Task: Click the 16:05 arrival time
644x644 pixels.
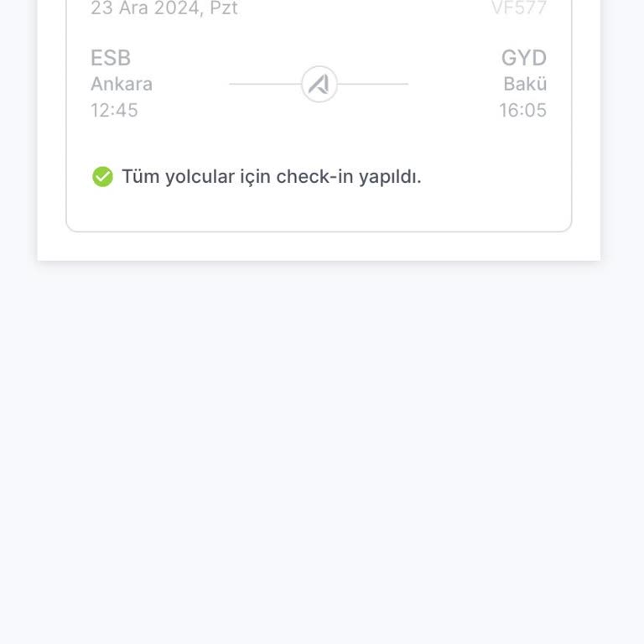Action: 522,110
